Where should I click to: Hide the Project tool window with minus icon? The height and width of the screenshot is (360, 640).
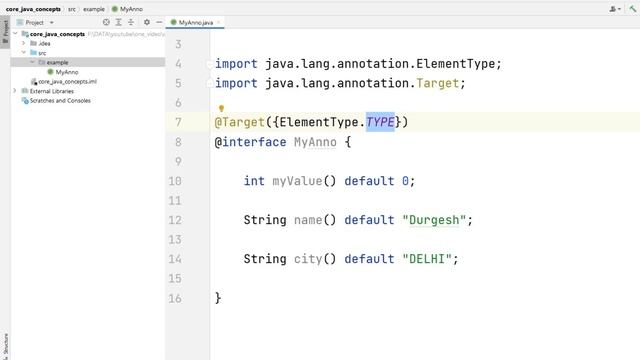coord(159,22)
